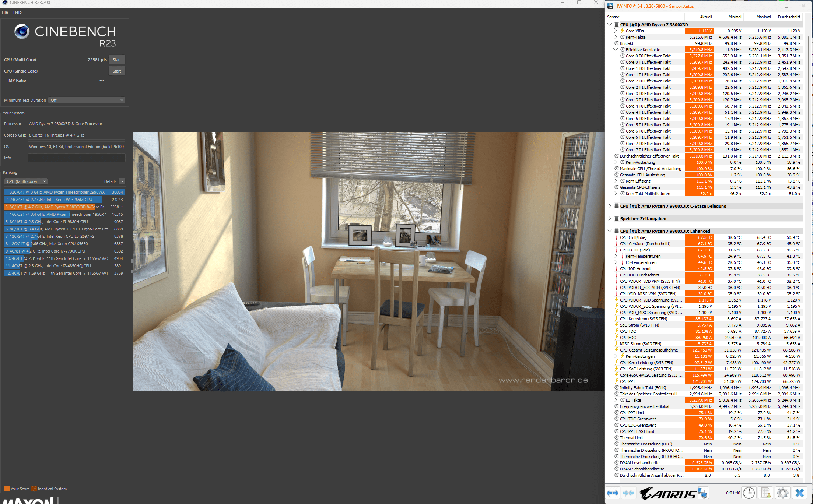Close sensors with the blue X icon
813x504 pixels.
(799, 493)
